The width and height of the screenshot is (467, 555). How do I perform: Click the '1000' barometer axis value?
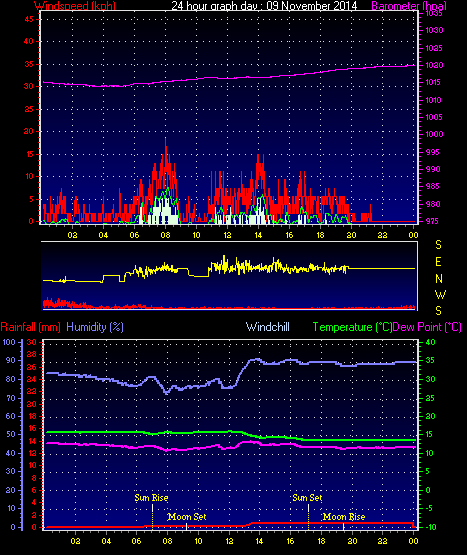434,134
